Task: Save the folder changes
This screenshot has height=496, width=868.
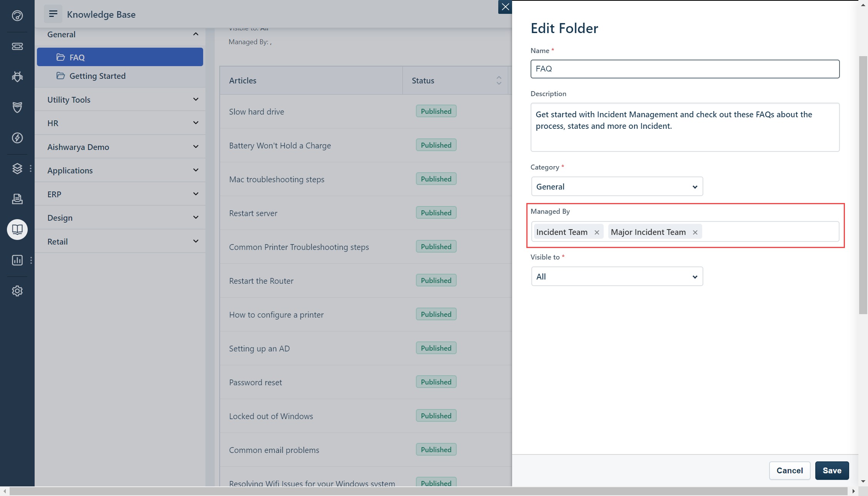Action: click(831, 471)
